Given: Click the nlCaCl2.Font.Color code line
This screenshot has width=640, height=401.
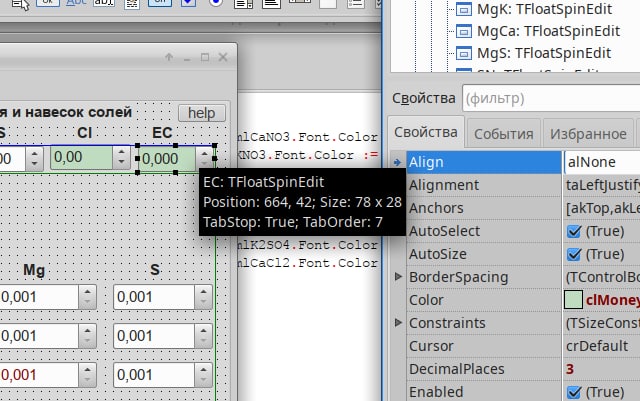Looking at the screenshot, I should click(x=307, y=263).
